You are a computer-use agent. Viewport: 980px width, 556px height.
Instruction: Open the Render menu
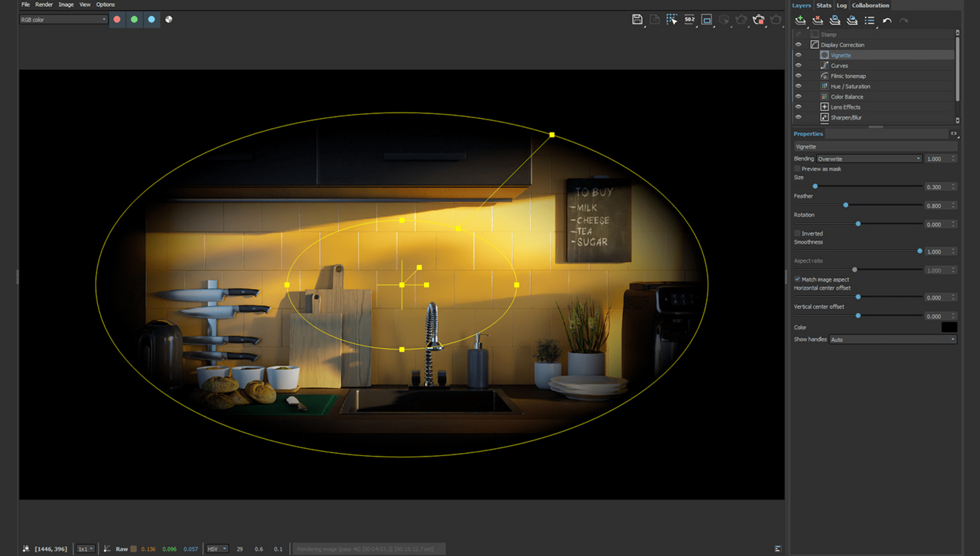pyautogui.click(x=44, y=4)
